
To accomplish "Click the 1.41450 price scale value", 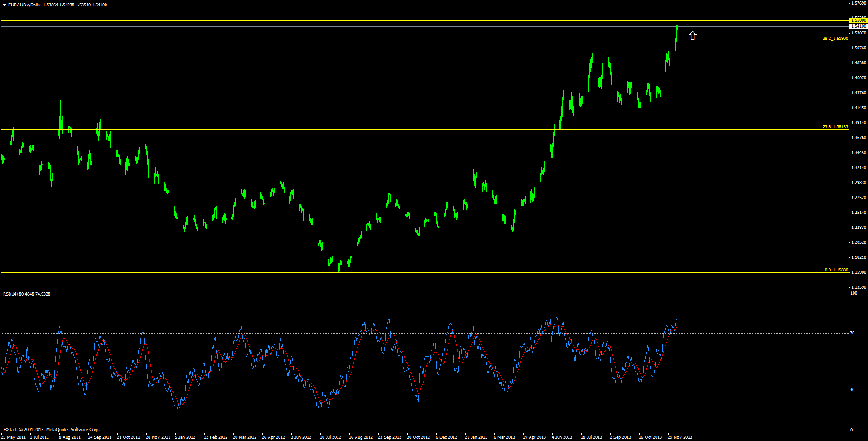I will click(x=859, y=108).
